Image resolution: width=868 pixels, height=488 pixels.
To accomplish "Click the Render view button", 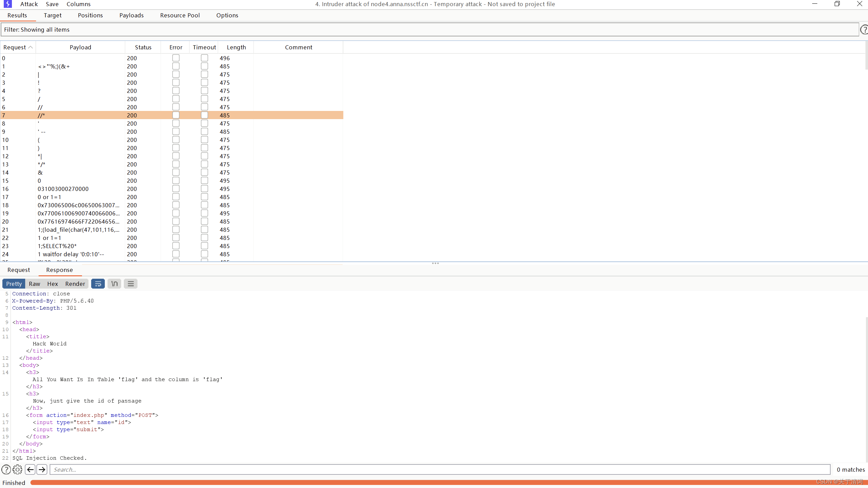I will [x=75, y=283].
